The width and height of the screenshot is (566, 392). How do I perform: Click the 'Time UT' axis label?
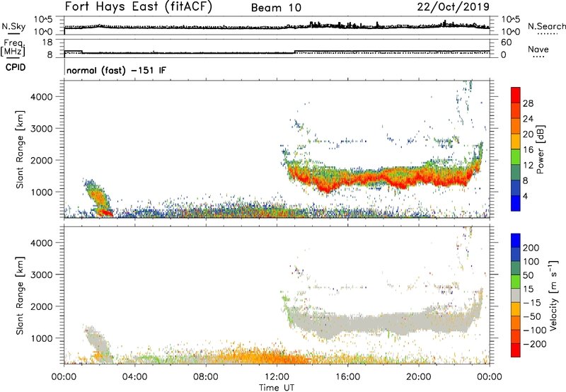(x=277, y=388)
